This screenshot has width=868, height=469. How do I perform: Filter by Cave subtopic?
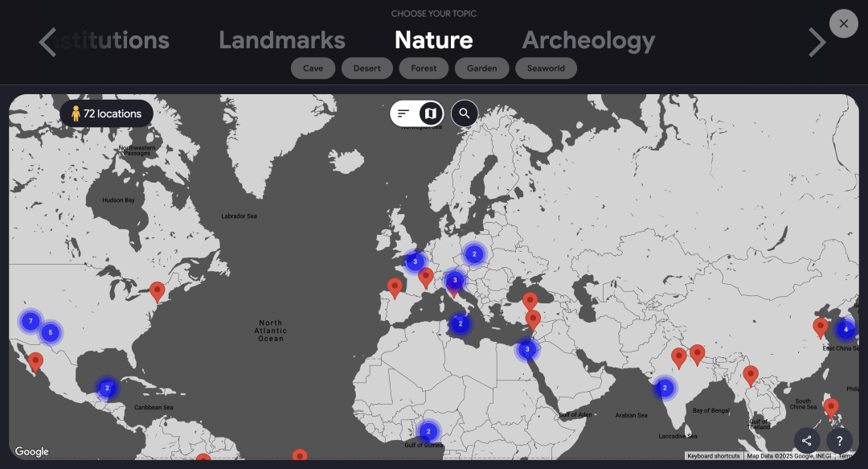coord(313,68)
